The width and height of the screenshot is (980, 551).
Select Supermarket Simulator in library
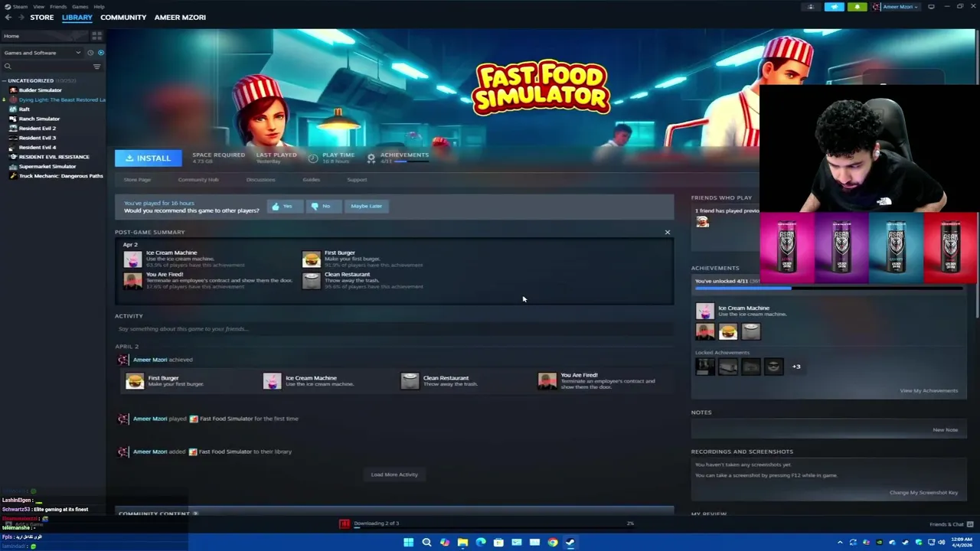coord(47,166)
